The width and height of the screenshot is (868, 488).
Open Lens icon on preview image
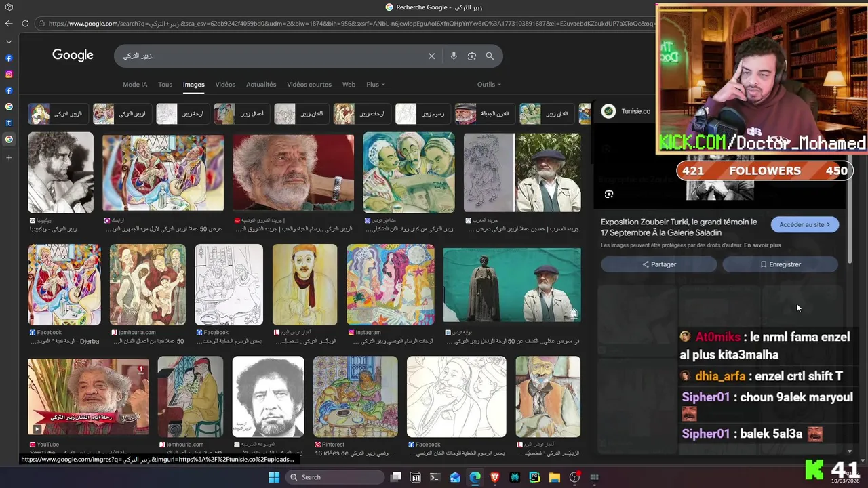click(x=609, y=195)
